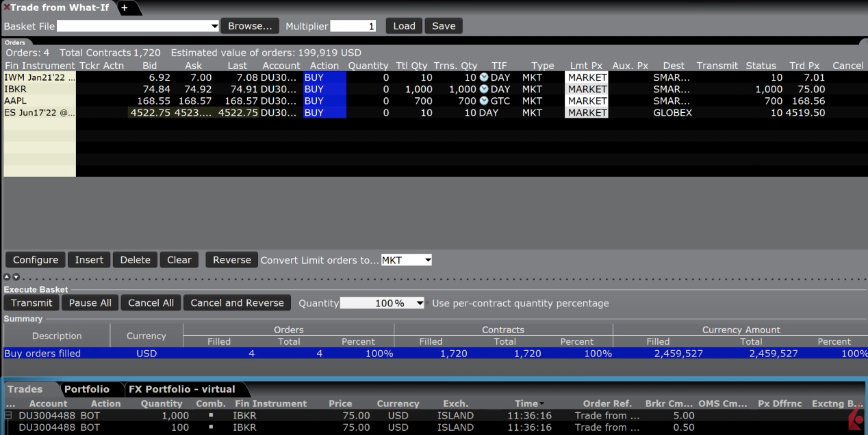Click Comb. marker in first IBKR trade

(211, 416)
